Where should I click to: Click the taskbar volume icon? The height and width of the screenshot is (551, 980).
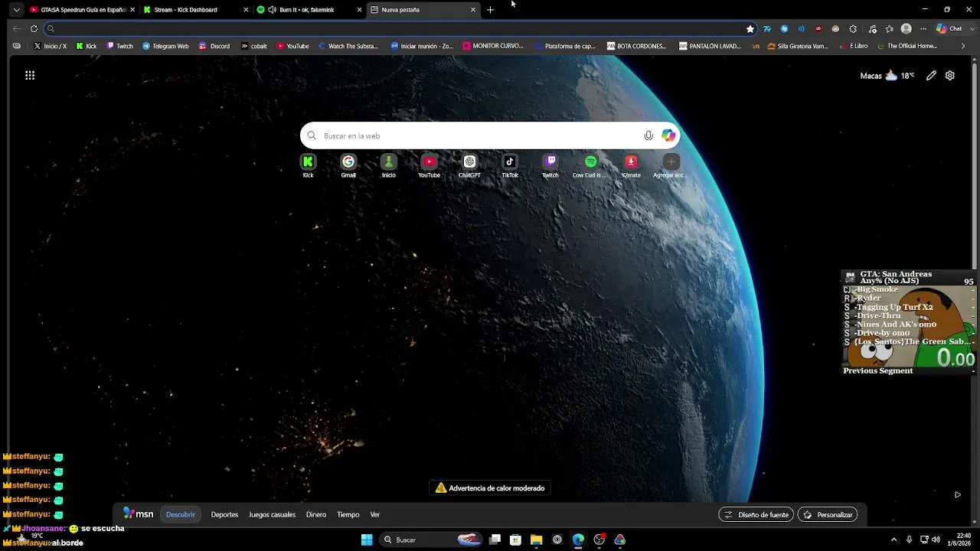936,540
